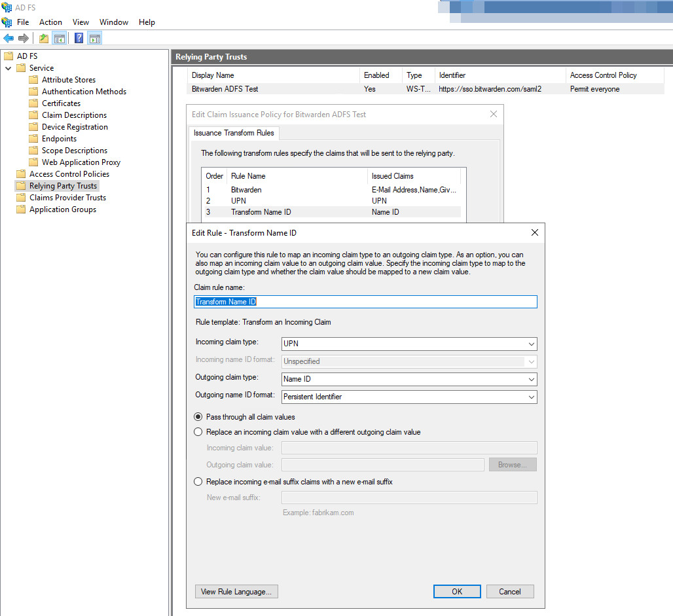Click into the Claim rule name field

click(365, 302)
